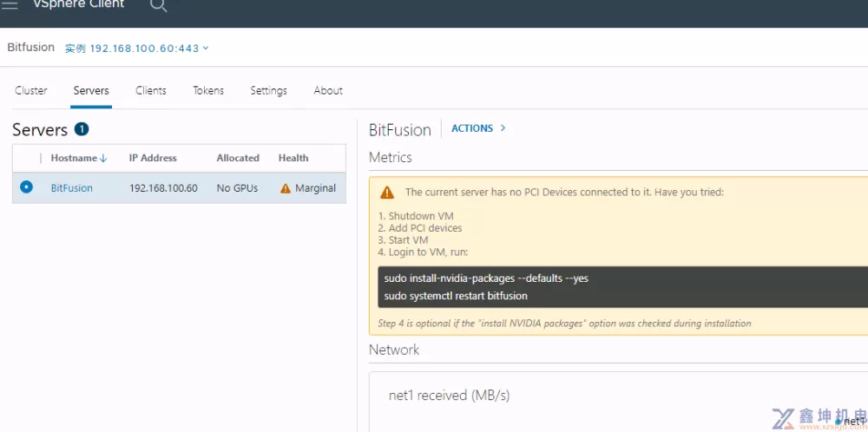This screenshot has height=432, width=868.
Task: Click the Servers list heading
Action: click(x=40, y=130)
